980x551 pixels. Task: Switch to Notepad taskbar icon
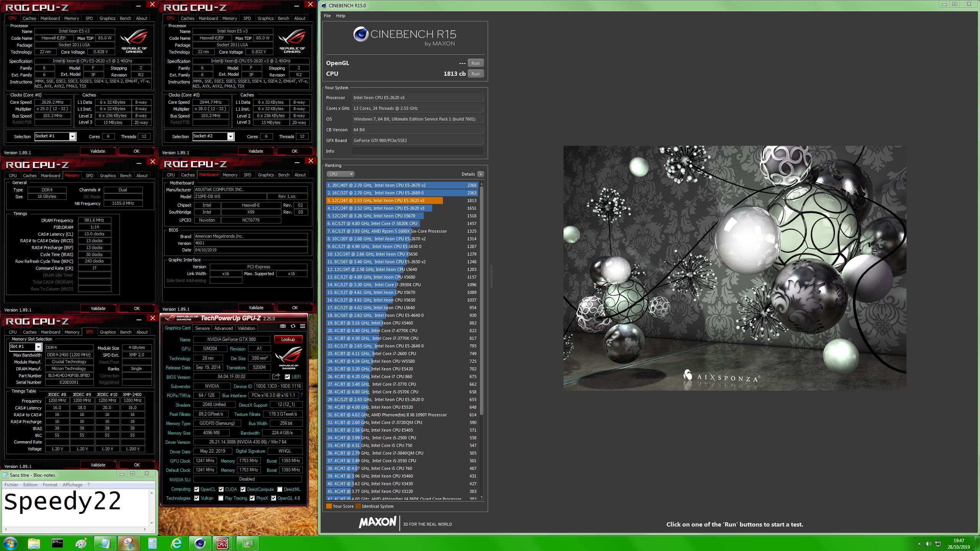pyautogui.click(x=105, y=543)
